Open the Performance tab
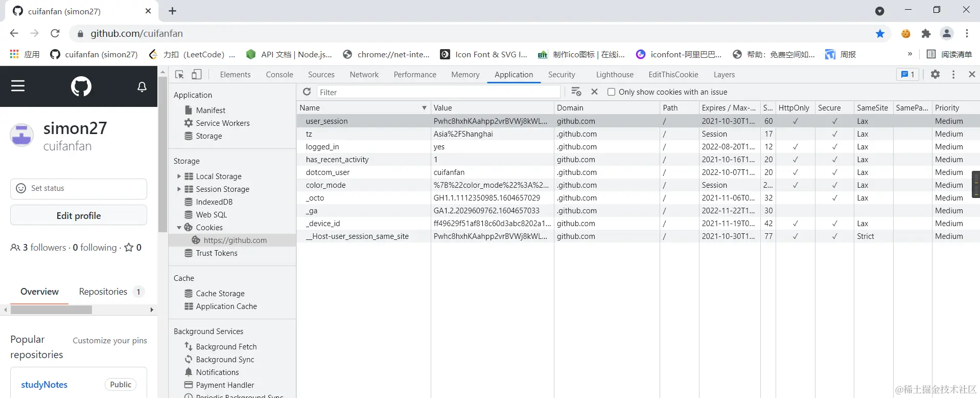Viewport: 980px width, 398px height. pyautogui.click(x=415, y=75)
